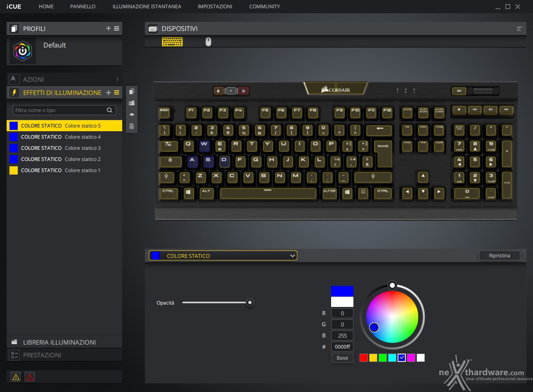Add a new lighting effect

(x=108, y=92)
